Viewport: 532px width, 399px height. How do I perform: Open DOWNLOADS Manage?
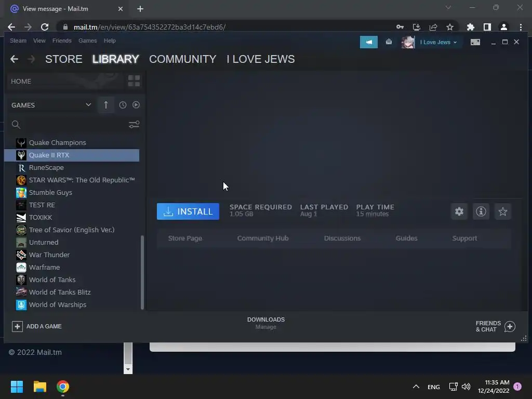click(266, 323)
